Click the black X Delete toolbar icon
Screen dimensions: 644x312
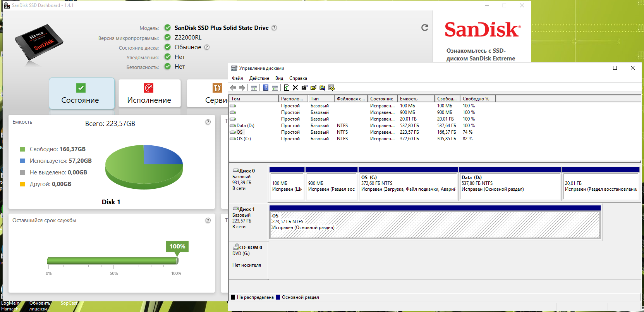[x=295, y=88]
